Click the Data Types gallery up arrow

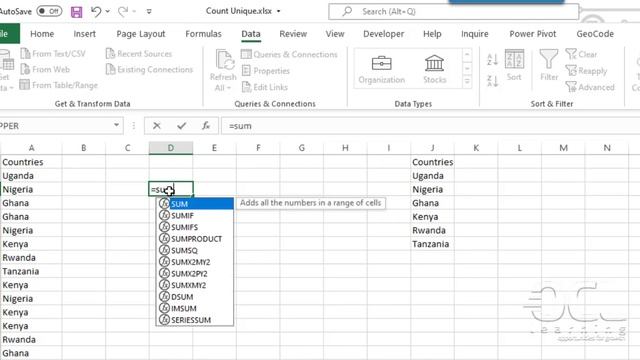click(x=467, y=54)
